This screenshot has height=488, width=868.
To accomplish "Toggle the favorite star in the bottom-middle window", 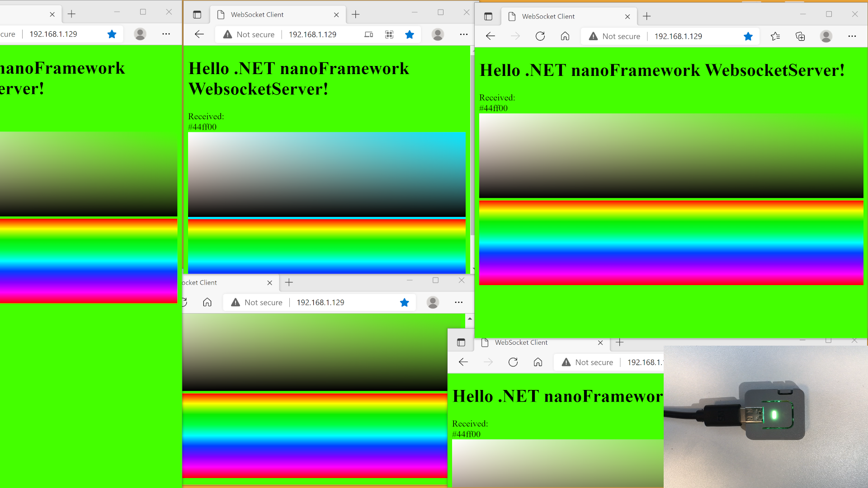I will pos(405,302).
